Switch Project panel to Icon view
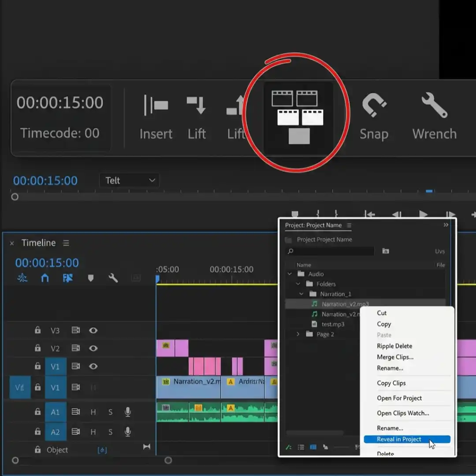This screenshot has height=476, width=476. click(313, 447)
